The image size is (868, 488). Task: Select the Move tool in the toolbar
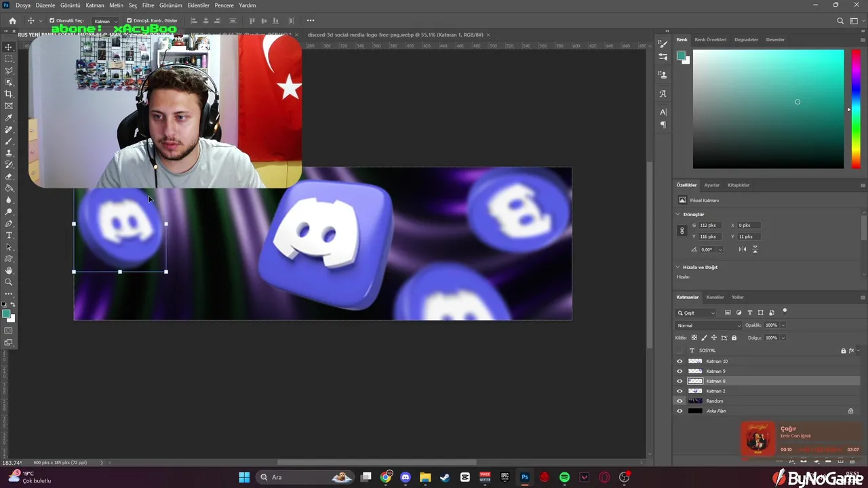(9, 47)
